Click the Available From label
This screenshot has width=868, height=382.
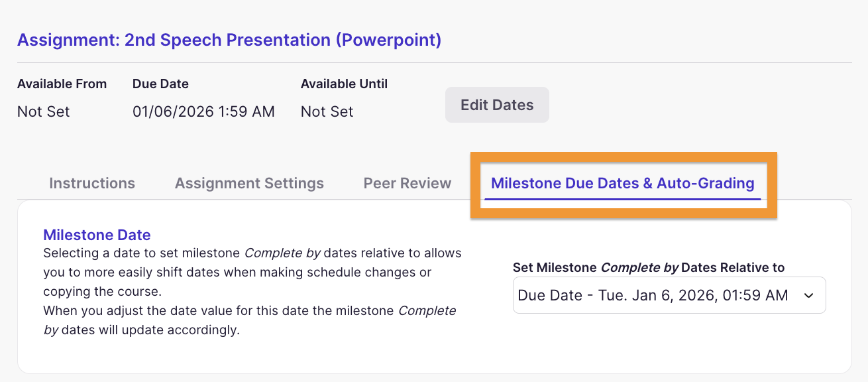pos(62,84)
